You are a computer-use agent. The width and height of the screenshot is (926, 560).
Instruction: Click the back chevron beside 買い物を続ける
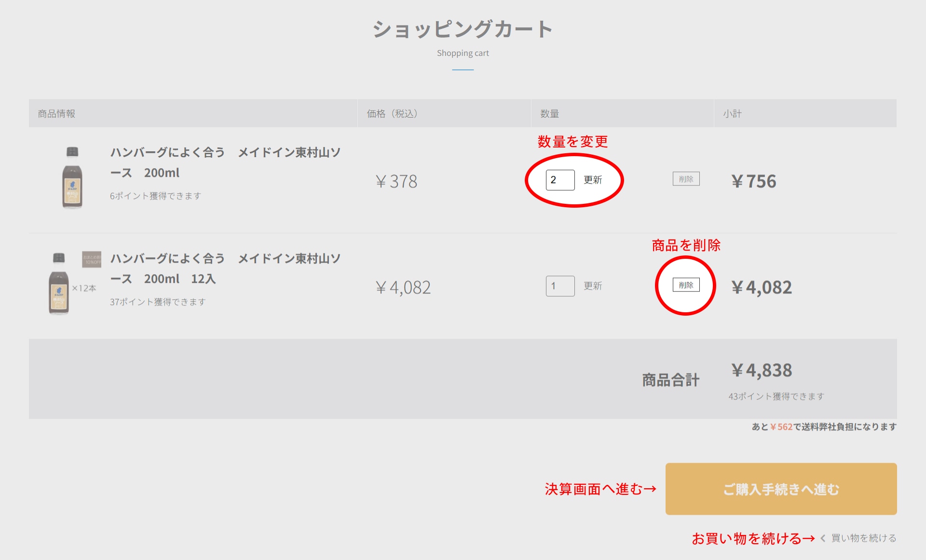823,538
